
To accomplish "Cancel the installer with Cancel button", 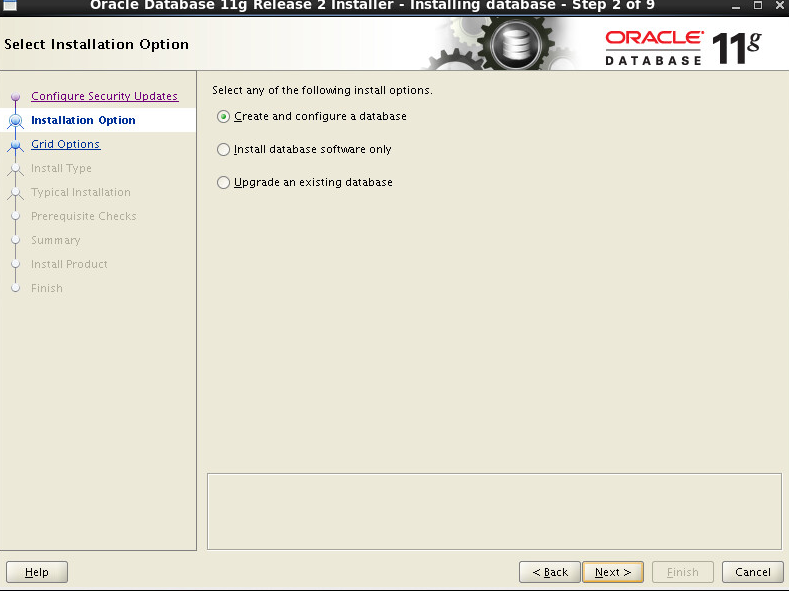I will coord(752,572).
